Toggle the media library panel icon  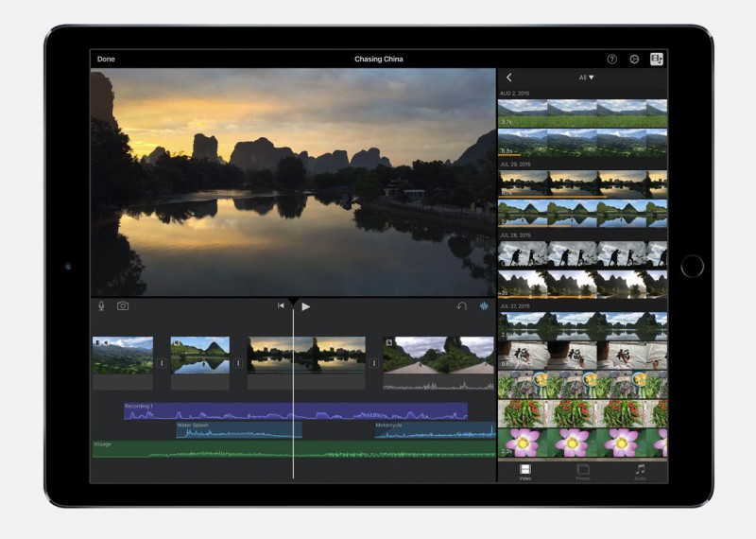coord(657,59)
